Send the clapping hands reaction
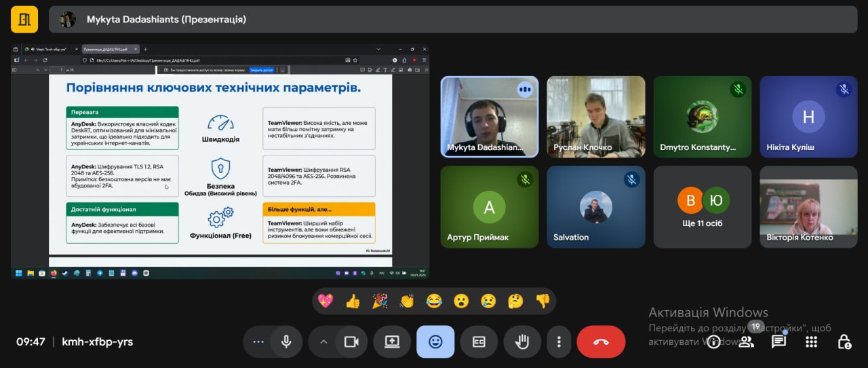Screen dimensions: 868x368 point(407,301)
